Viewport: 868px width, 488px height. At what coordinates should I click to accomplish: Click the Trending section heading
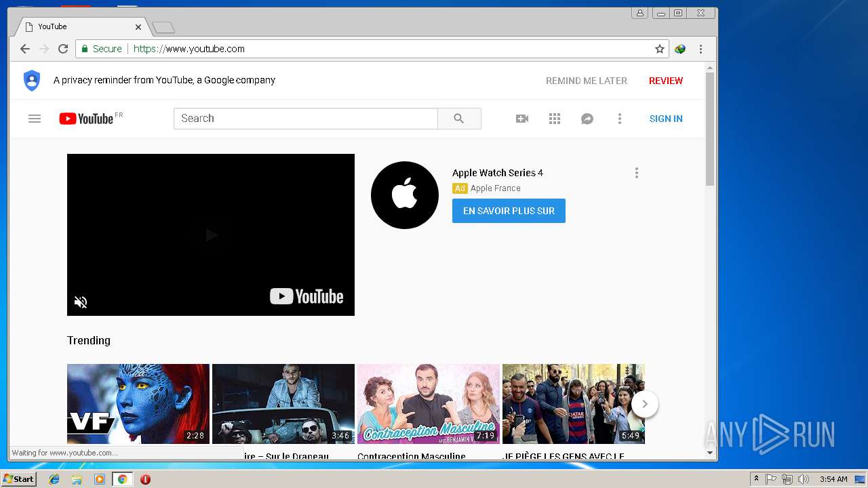pyautogui.click(x=89, y=340)
